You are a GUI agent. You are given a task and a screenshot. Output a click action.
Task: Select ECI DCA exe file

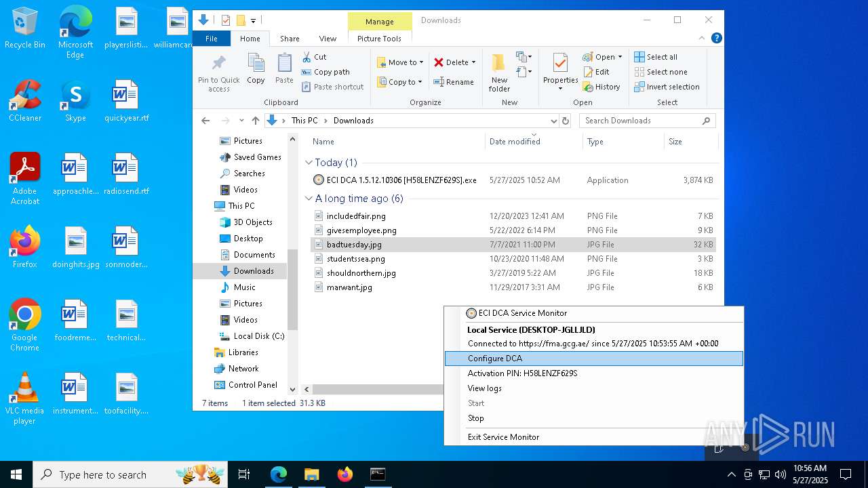513,180
